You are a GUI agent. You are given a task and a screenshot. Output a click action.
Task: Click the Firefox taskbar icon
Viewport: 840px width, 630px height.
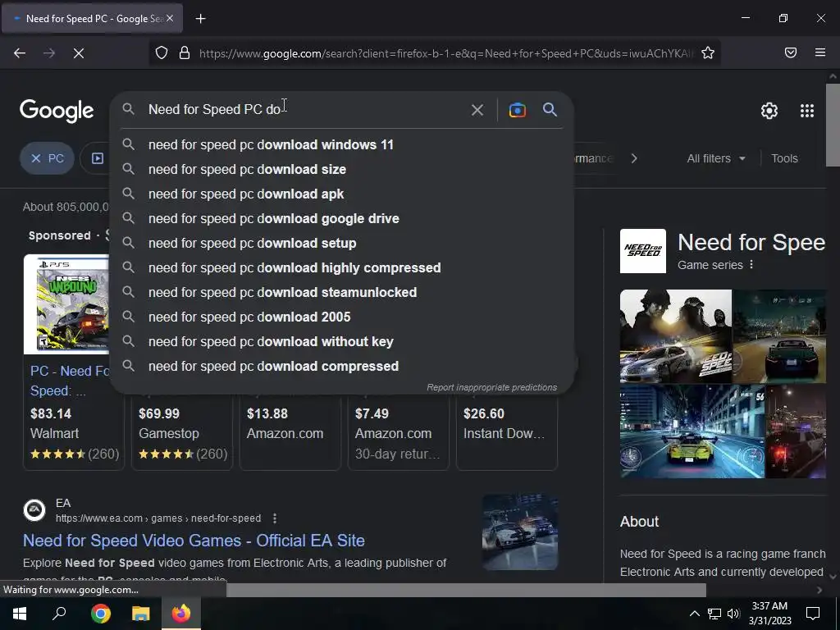click(x=181, y=614)
